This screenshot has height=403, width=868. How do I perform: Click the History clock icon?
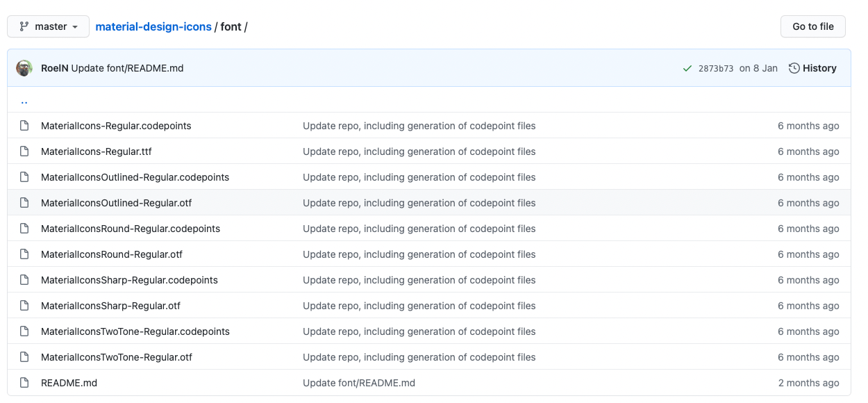click(x=794, y=68)
